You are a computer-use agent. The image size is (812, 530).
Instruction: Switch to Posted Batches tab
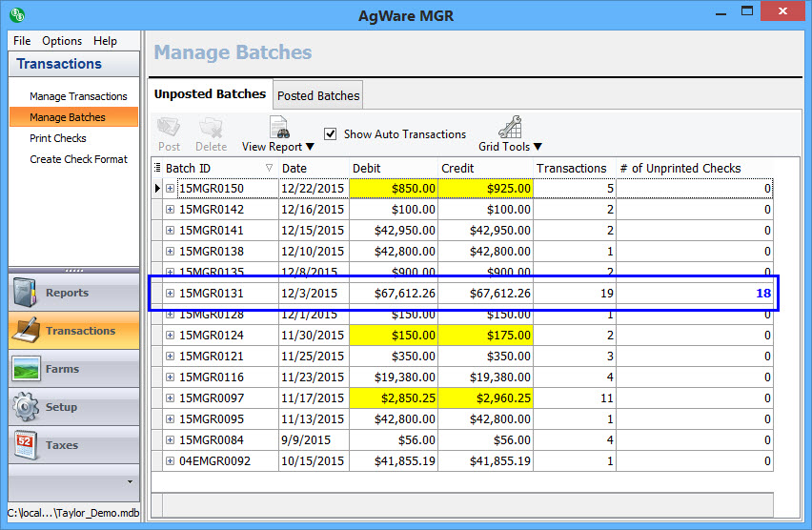point(318,95)
